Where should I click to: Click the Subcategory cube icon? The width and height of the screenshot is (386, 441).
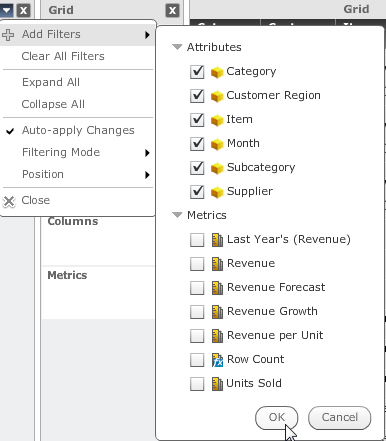[217, 168]
